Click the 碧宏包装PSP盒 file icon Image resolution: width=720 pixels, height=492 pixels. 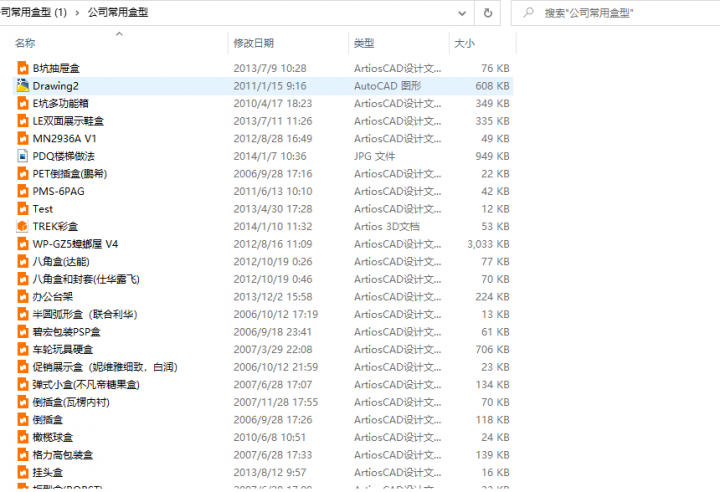pos(22,332)
